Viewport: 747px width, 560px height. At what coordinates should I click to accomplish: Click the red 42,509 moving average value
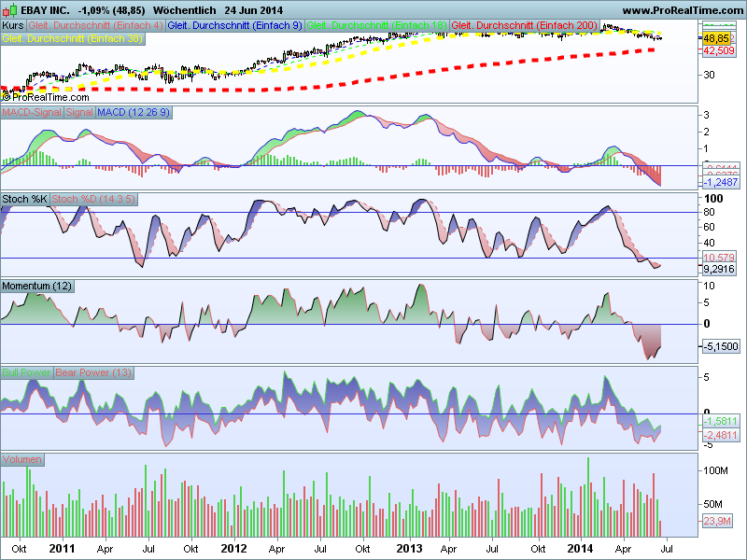[718, 50]
